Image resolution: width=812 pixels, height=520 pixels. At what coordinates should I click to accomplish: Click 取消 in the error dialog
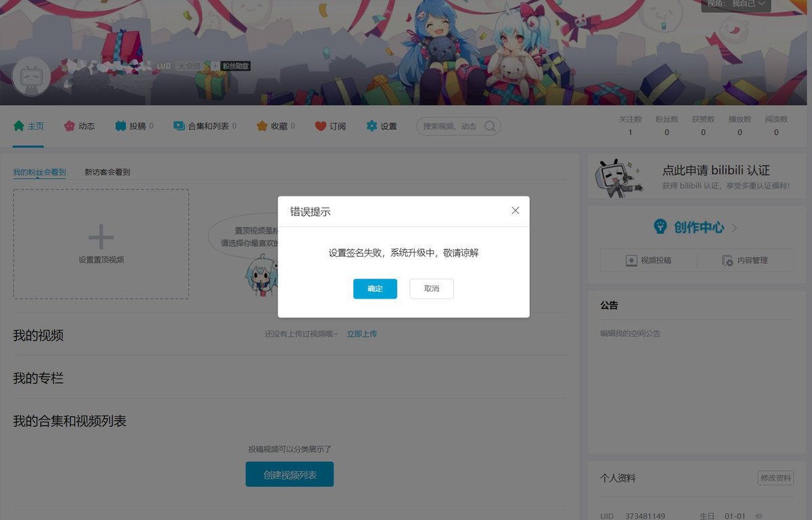(432, 288)
